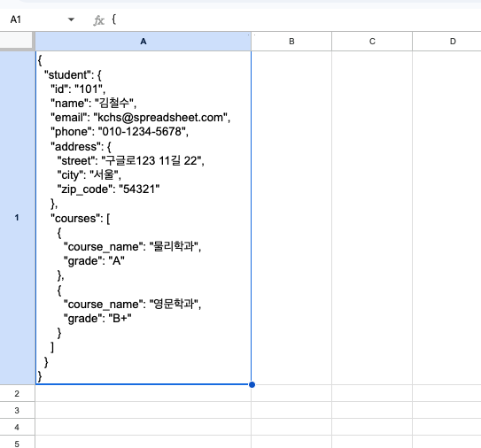Click cell B3
This screenshot has height=448, width=481.
(291, 410)
